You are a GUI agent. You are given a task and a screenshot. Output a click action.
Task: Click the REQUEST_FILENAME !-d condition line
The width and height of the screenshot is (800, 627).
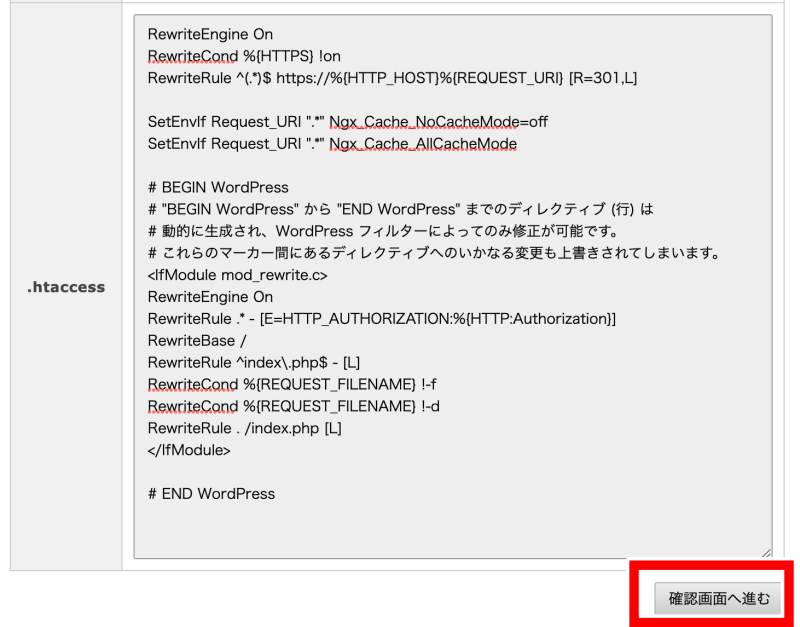point(293,406)
